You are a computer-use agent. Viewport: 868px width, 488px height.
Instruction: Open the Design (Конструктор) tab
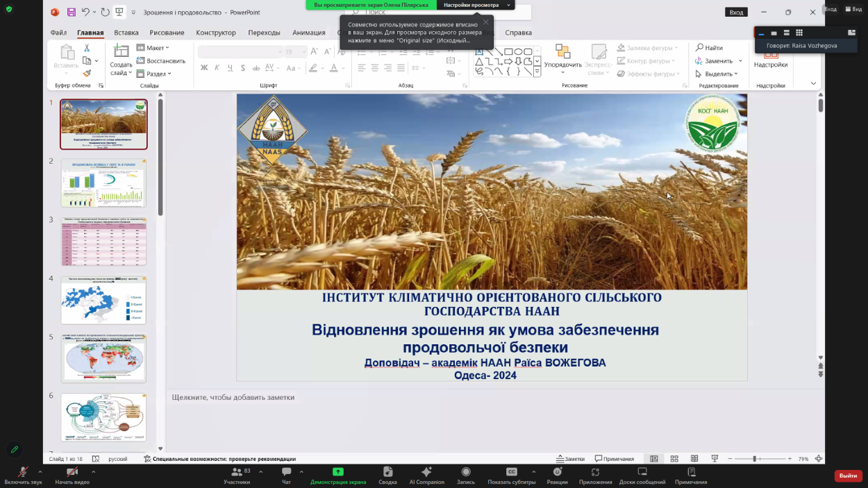point(216,33)
